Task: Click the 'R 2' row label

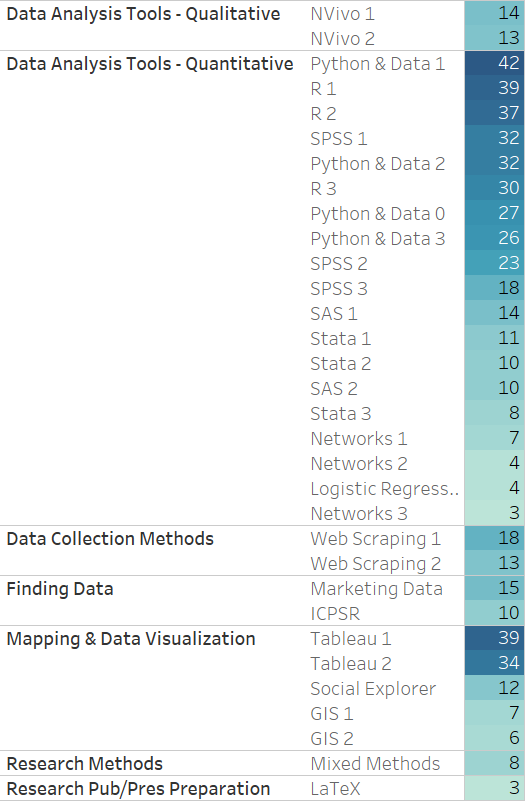Action: 323,114
